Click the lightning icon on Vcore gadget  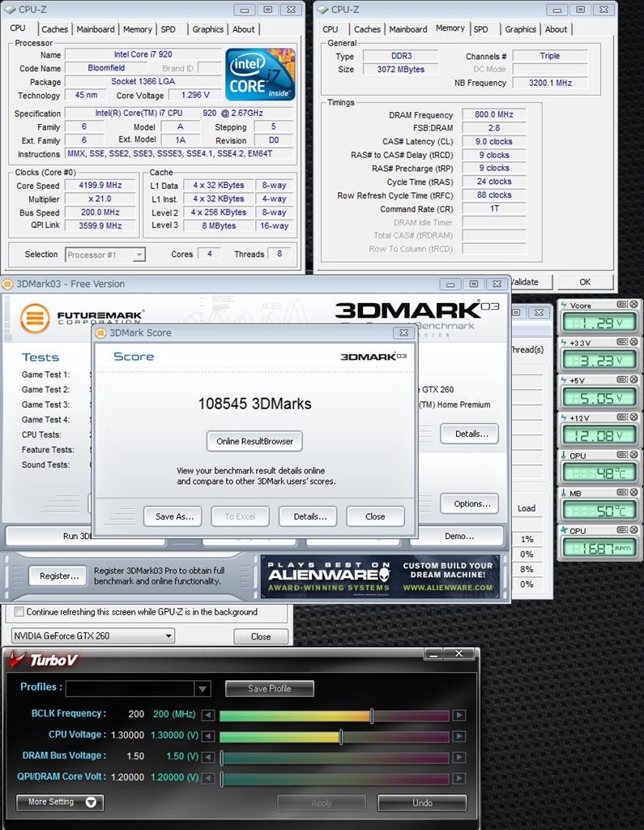564,305
